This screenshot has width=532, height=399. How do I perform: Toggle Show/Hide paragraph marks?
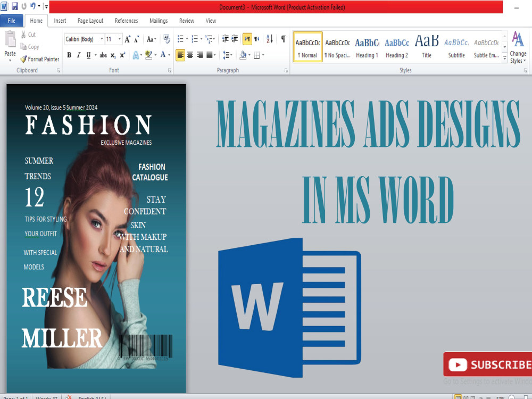(284, 39)
